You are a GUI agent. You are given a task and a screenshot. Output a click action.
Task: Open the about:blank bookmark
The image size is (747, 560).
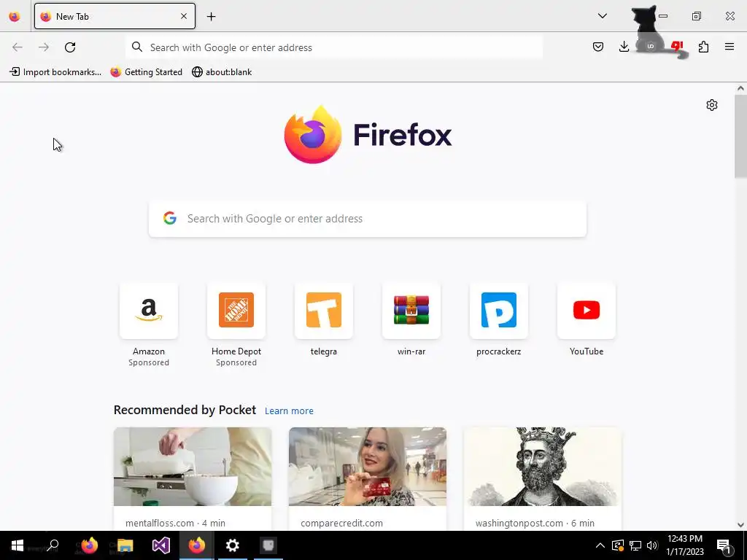pos(222,72)
